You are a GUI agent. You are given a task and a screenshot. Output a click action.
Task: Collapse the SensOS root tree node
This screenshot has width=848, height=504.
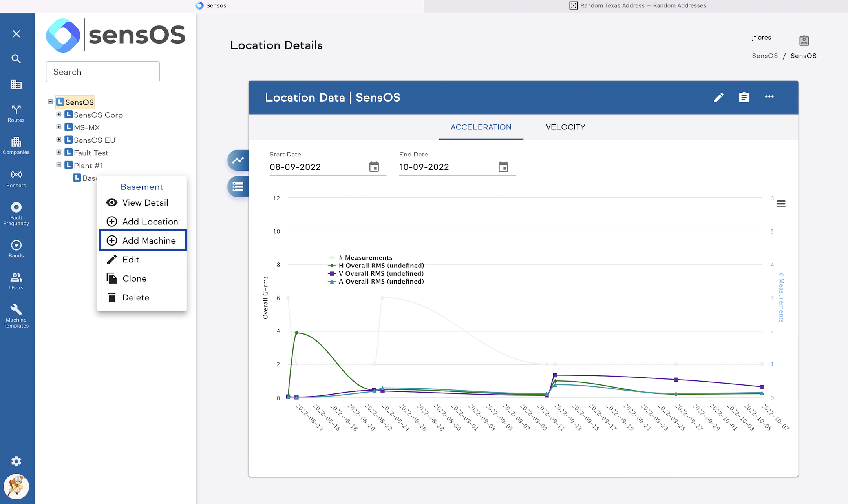point(50,102)
